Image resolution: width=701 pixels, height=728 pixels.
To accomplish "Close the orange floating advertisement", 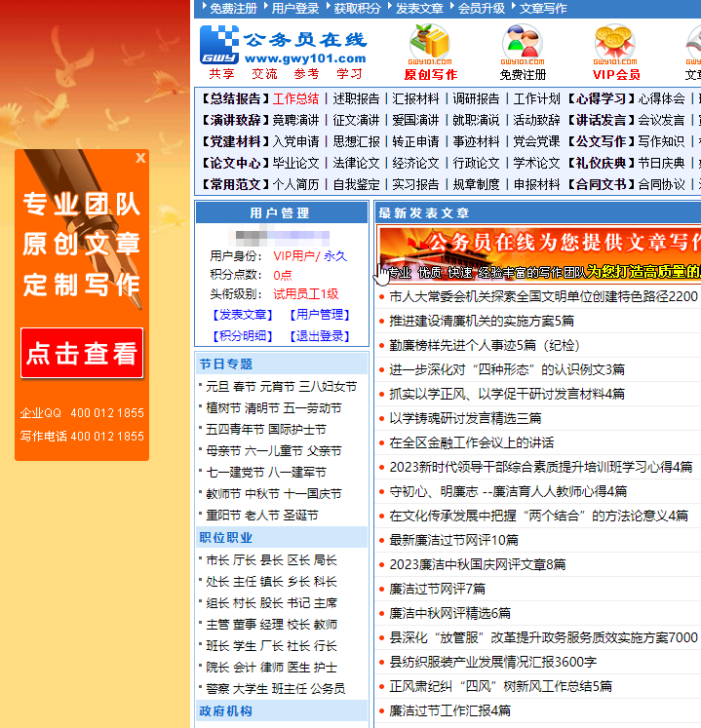I will (140, 158).
